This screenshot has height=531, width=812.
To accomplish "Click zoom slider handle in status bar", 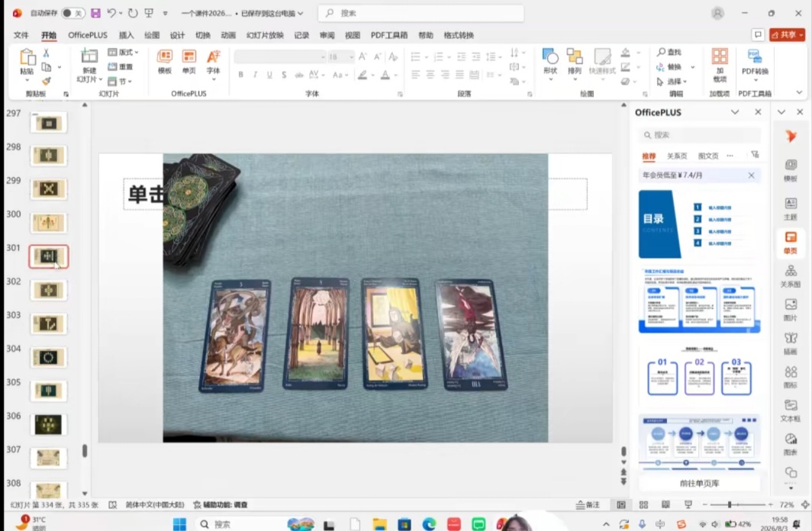I will coord(730,504).
